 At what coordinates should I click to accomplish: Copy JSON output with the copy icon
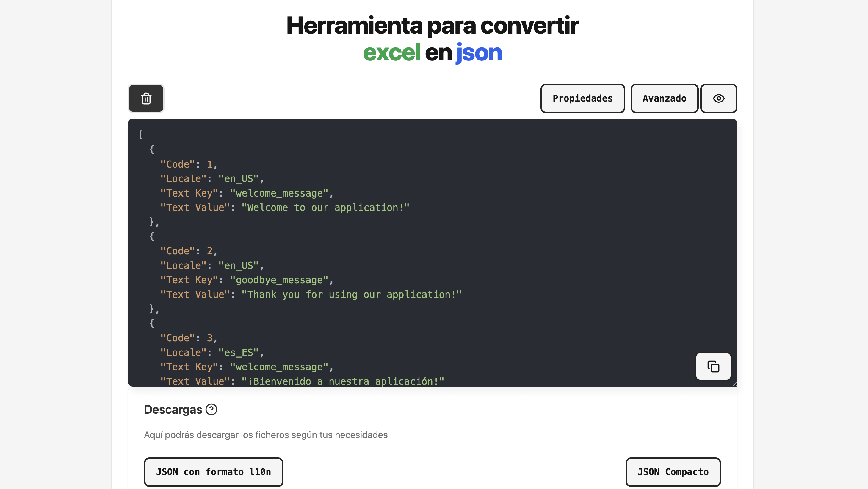(713, 366)
